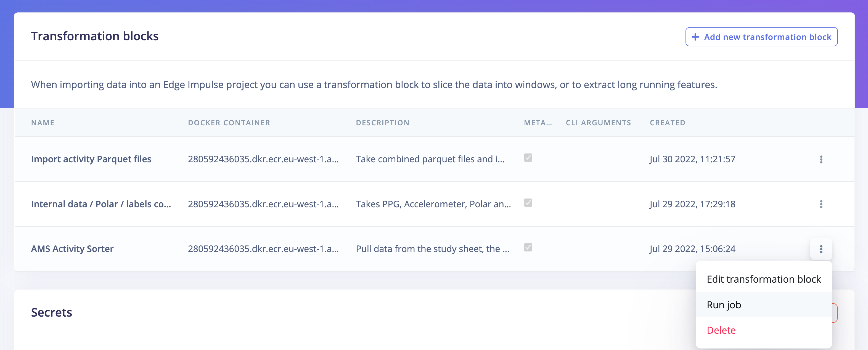868x350 pixels.
Task: Select Delete in the dropdown menu
Action: pos(764,330)
